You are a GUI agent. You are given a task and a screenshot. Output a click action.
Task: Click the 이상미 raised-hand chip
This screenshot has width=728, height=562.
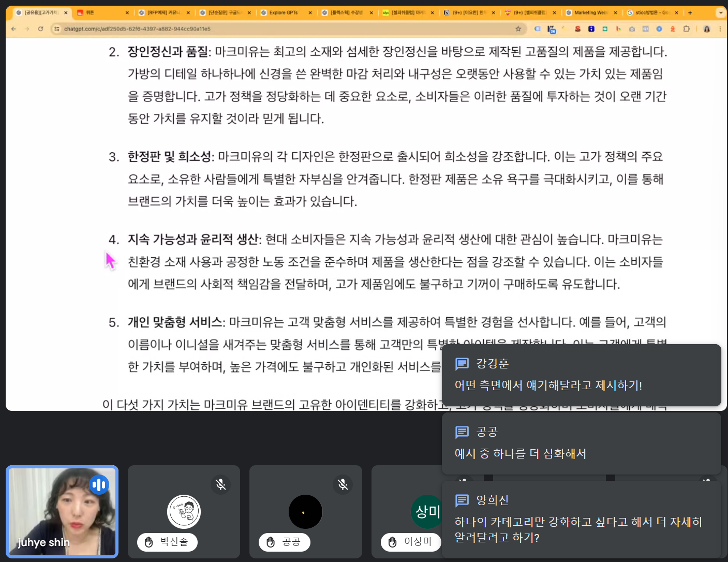[411, 542]
